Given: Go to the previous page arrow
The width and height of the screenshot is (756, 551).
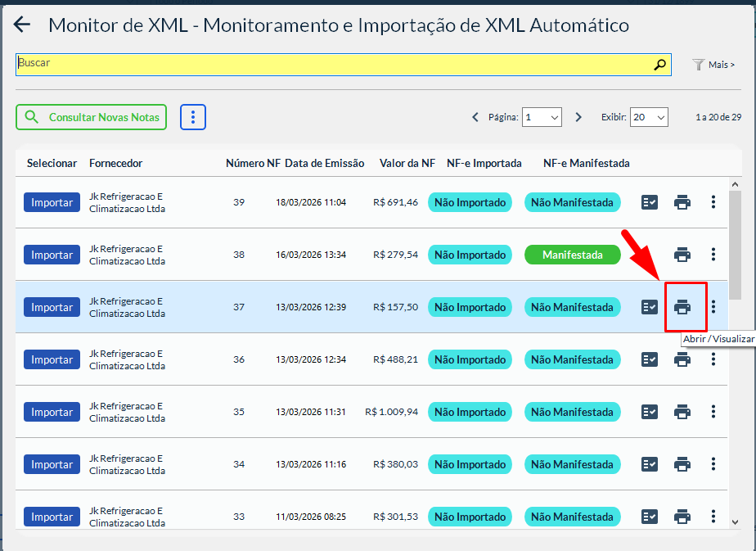Looking at the screenshot, I should click(x=475, y=117).
